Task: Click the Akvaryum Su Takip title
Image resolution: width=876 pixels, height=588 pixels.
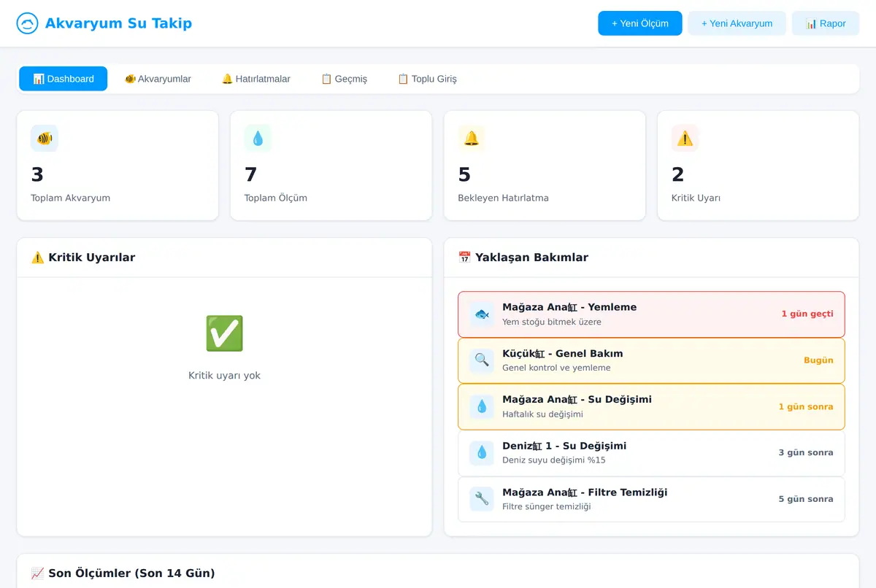Action: coord(118,23)
